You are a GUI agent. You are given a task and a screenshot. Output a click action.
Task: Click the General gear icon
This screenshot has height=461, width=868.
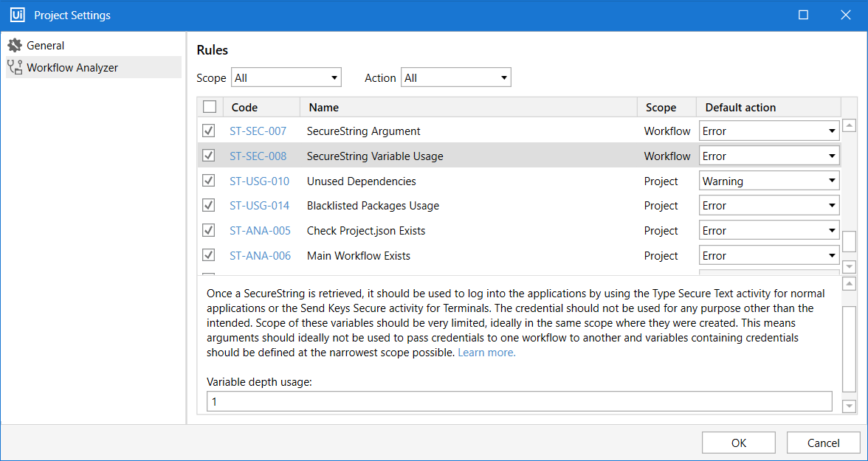(x=15, y=46)
